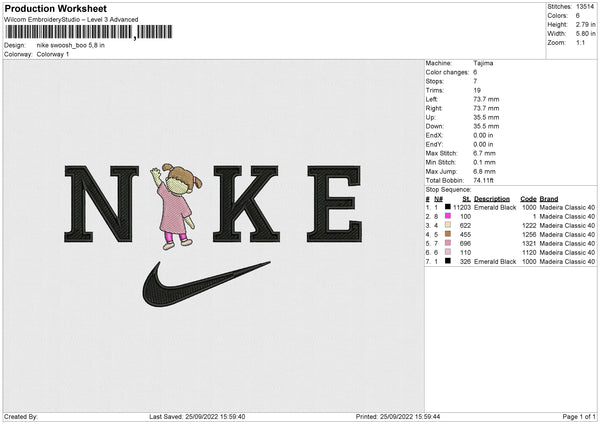Click the "Brand" column header

(549, 199)
